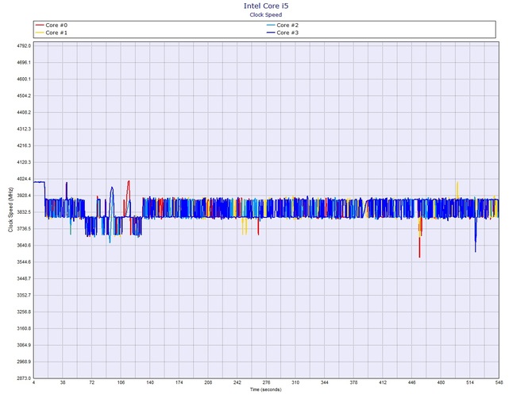Click the yellow Core #1 legend line
This screenshot has height=399, width=532.
(x=40, y=33)
